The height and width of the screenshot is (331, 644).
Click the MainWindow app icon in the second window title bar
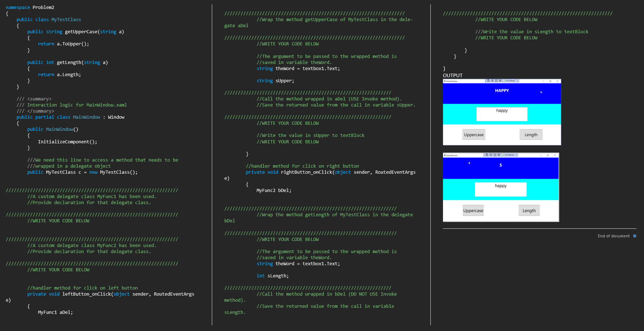pos(445,155)
